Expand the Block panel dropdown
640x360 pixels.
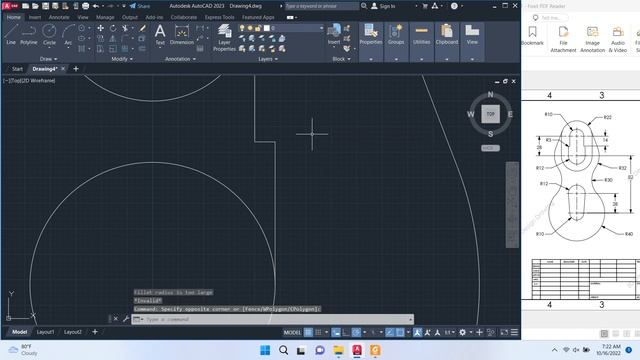pos(341,59)
